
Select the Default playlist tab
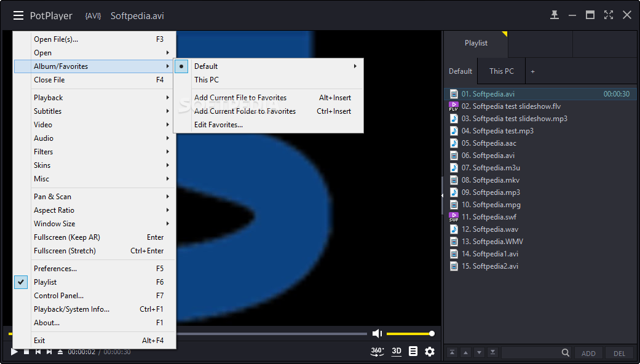(460, 71)
